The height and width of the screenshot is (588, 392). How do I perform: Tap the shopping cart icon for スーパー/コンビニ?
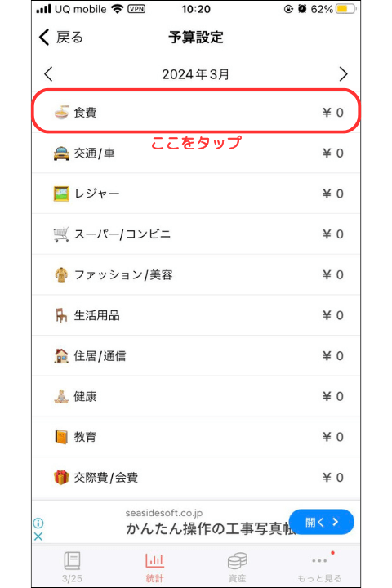click(61, 234)
